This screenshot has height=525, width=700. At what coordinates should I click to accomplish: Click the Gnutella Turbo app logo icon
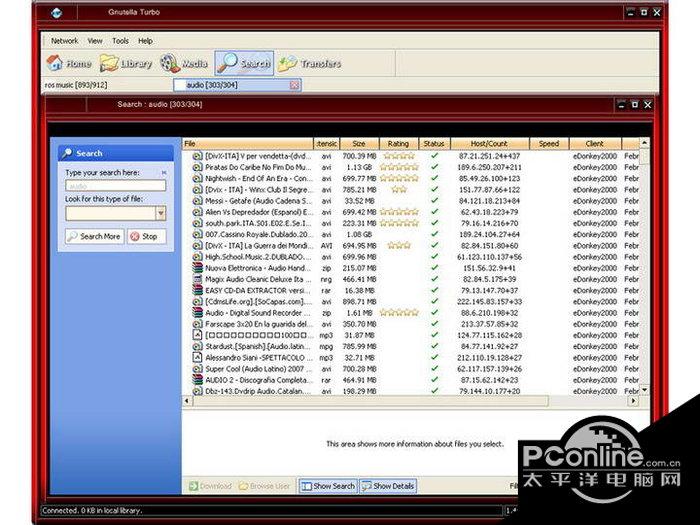[56, 12]
